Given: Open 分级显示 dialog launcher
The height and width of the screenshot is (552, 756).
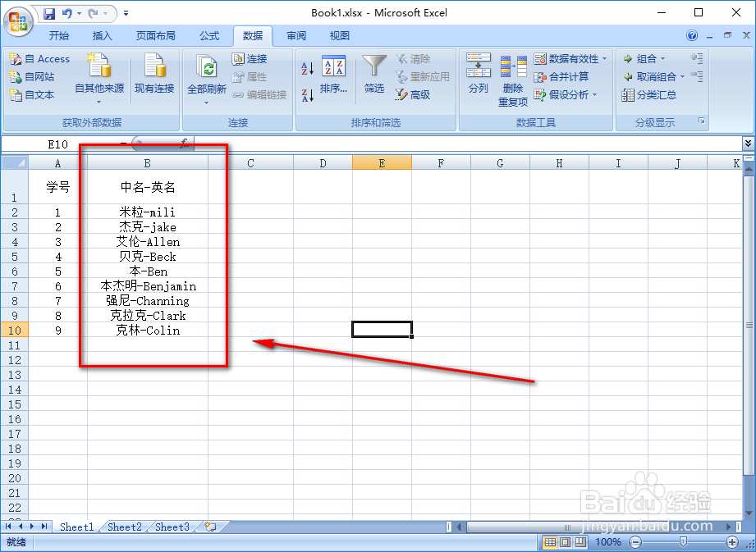Looking at the screenshot, I should click(702, 121).
